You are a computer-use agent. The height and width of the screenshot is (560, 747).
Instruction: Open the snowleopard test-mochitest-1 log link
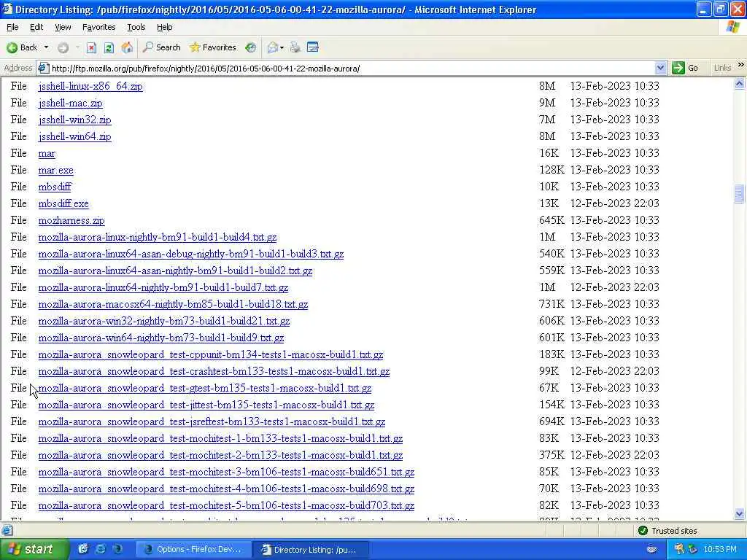[220, 438]
